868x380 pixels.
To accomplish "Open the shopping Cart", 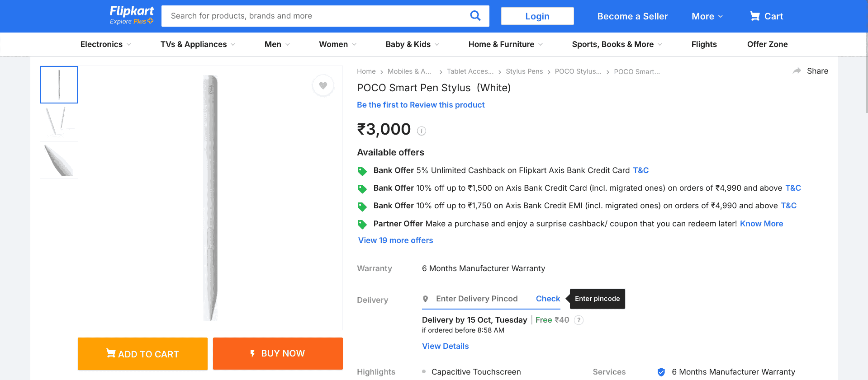I will [x=767, y=16].
